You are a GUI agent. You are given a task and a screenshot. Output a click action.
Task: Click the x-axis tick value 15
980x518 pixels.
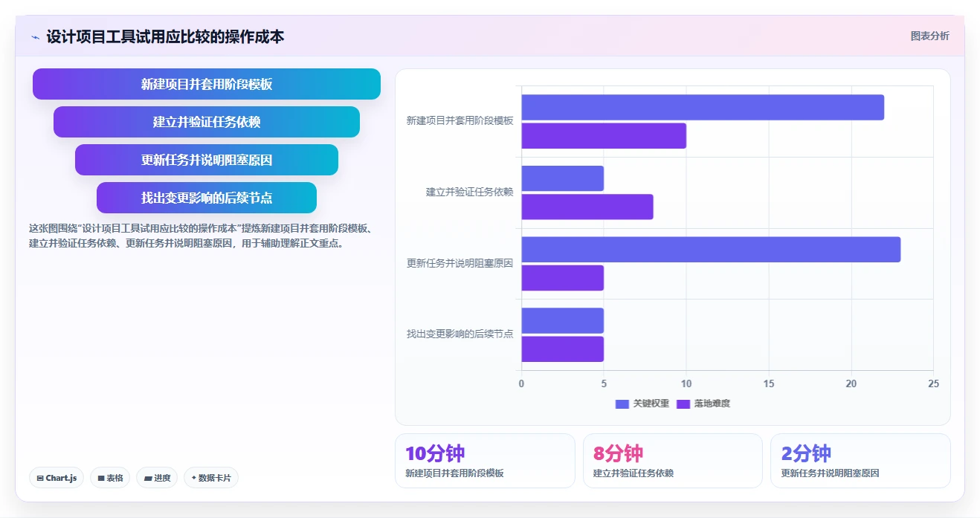[x=769, y=384]
